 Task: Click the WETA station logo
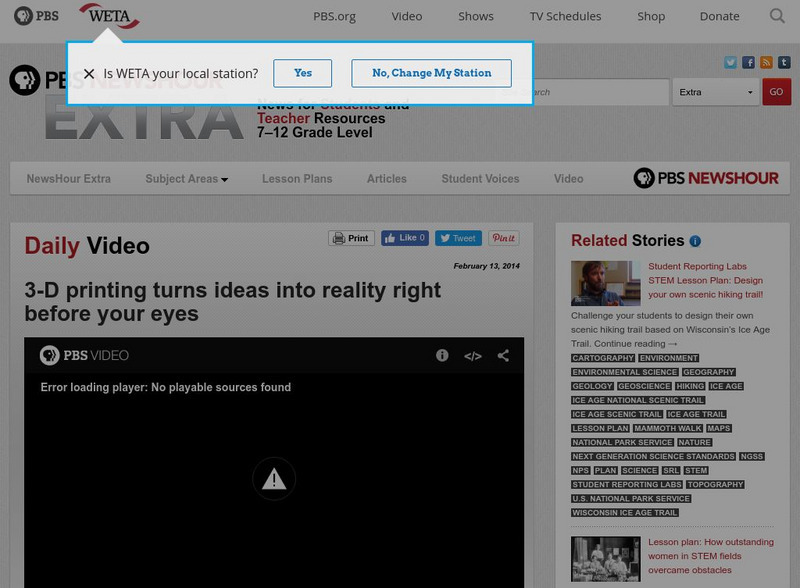[x=109, y=16]
